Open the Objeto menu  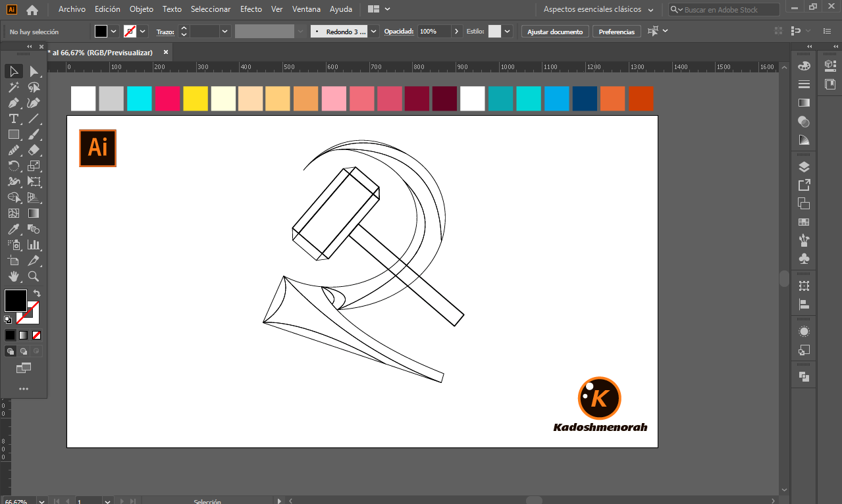click(x=142, y=9)
